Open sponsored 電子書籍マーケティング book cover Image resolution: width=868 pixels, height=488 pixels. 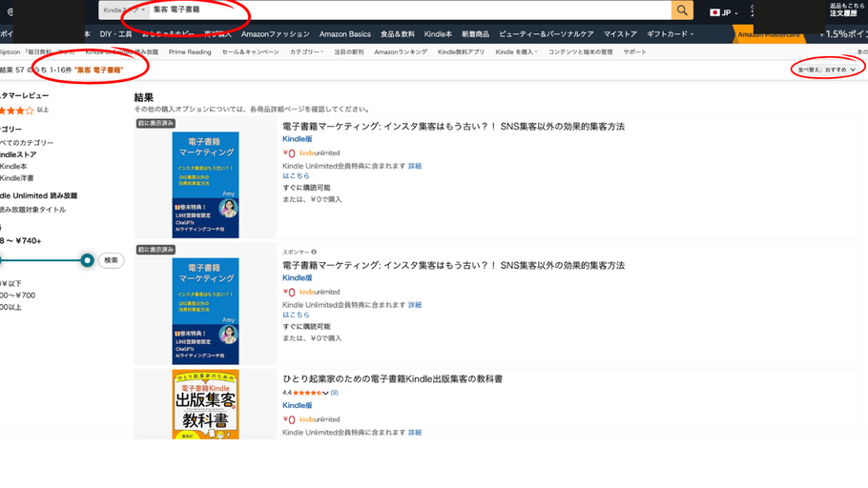[x=205, y=311]
